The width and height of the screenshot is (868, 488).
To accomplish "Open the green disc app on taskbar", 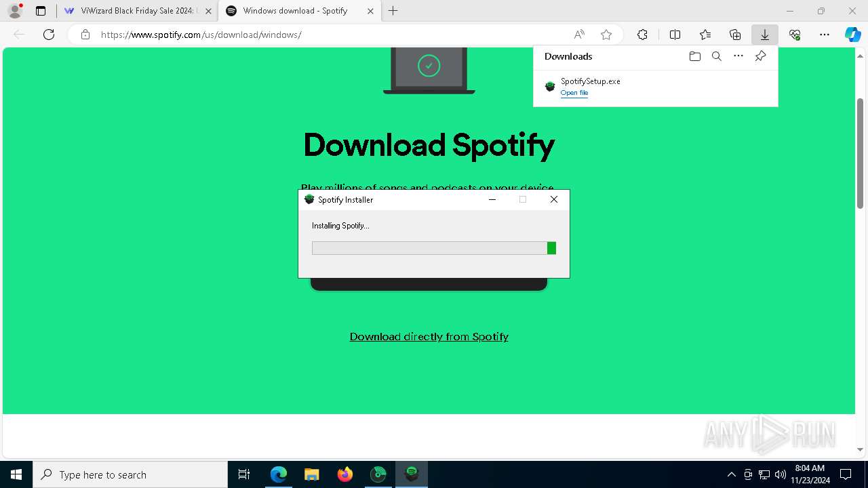I will tap(378, 474).
